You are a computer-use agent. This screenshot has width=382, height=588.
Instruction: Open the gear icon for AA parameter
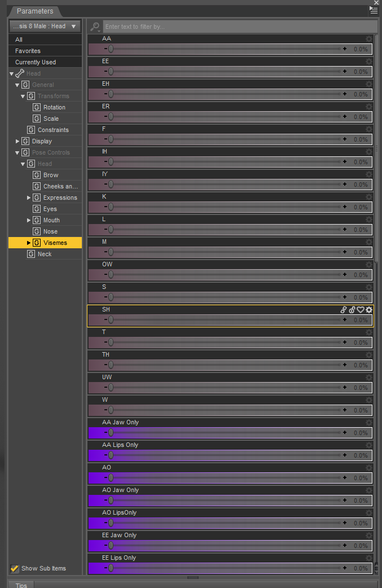coord(369,39)
